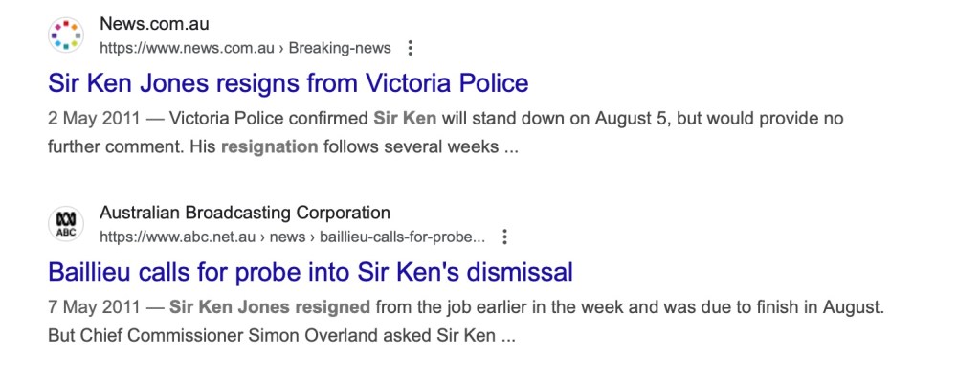The width and height of the screenshot is (980, 383).
Task: Open the three-dot menu beside the ABC URL
Action: 505,237
